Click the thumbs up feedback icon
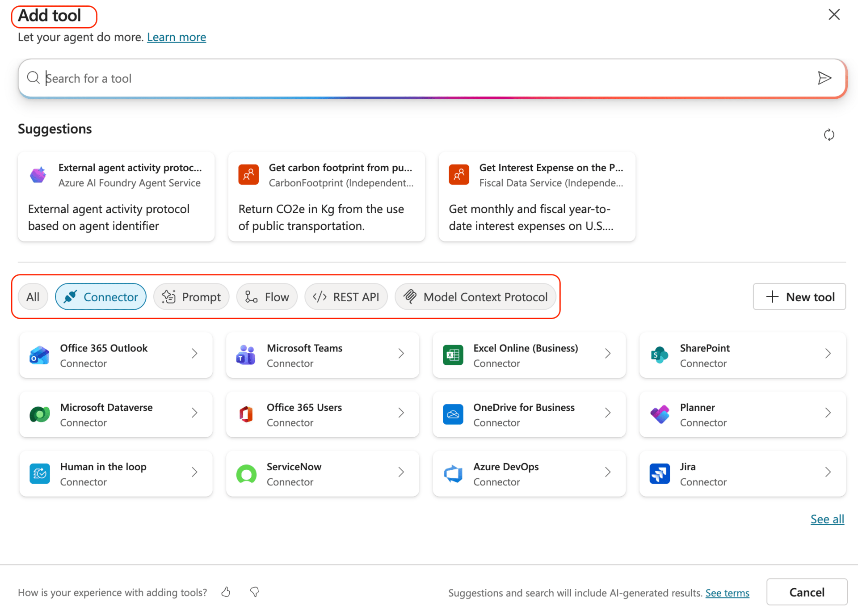Viewport: 858px width, 616px height. (226, 592)
